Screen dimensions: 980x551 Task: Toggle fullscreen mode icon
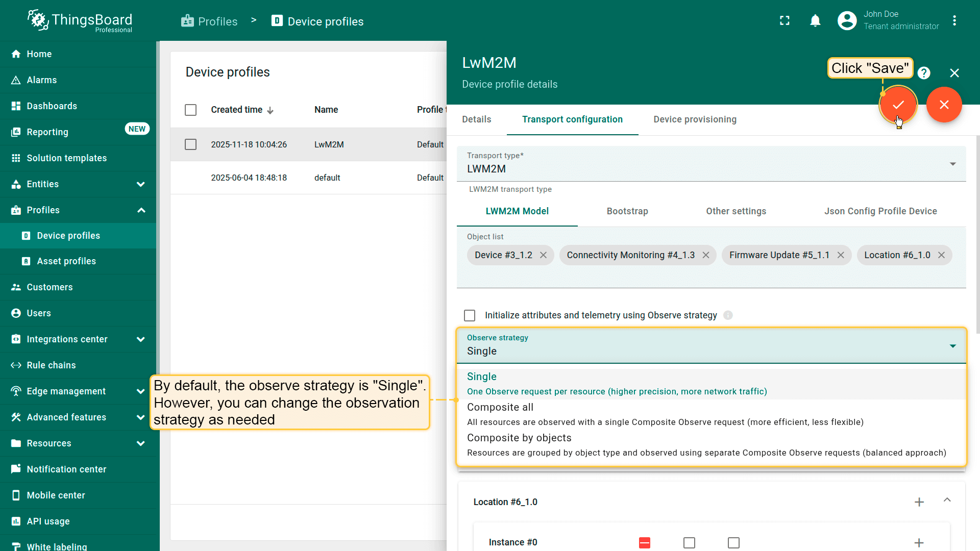click(x=785, y=20)
